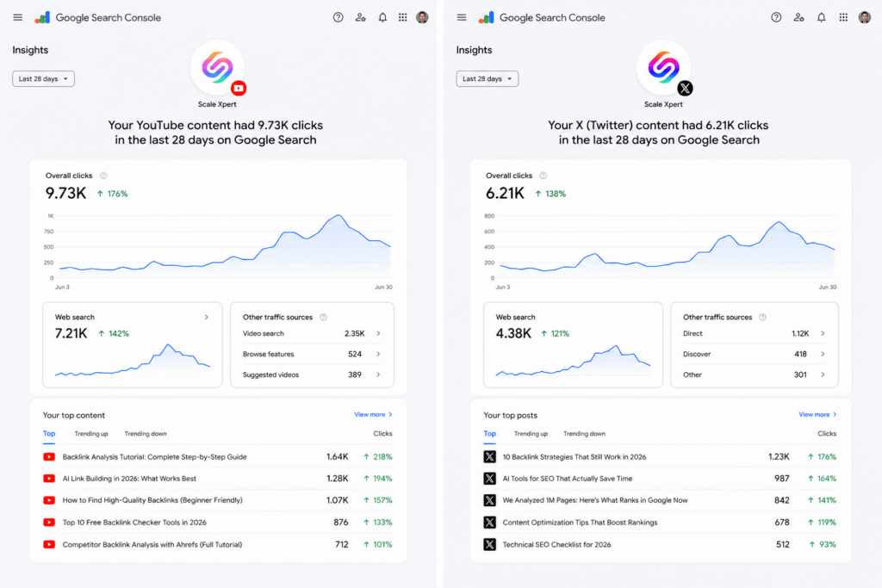Open notifications bell in YouTube panel

point(382,17)
